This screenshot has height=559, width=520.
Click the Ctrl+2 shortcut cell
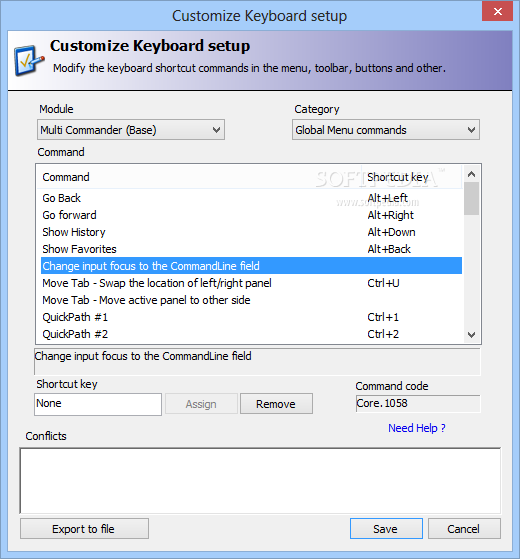pos(383,334)
